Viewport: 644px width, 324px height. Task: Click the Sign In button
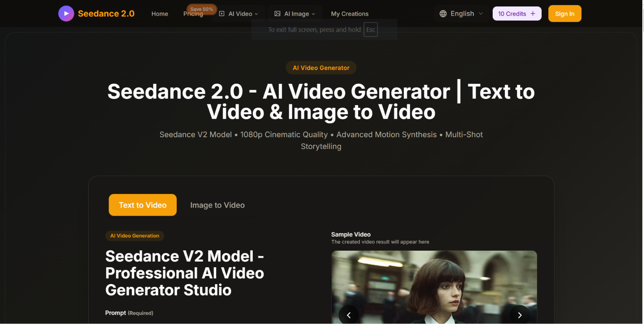[x=565, y=14]
